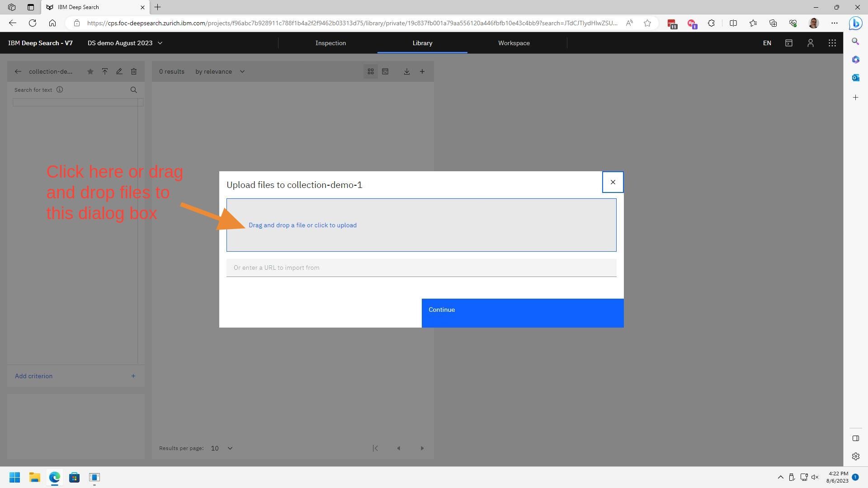Image resolution: width=868 pixels, height=488 pixels.
Task: Open the terminal panel icon in header
Action: (789, 43)
